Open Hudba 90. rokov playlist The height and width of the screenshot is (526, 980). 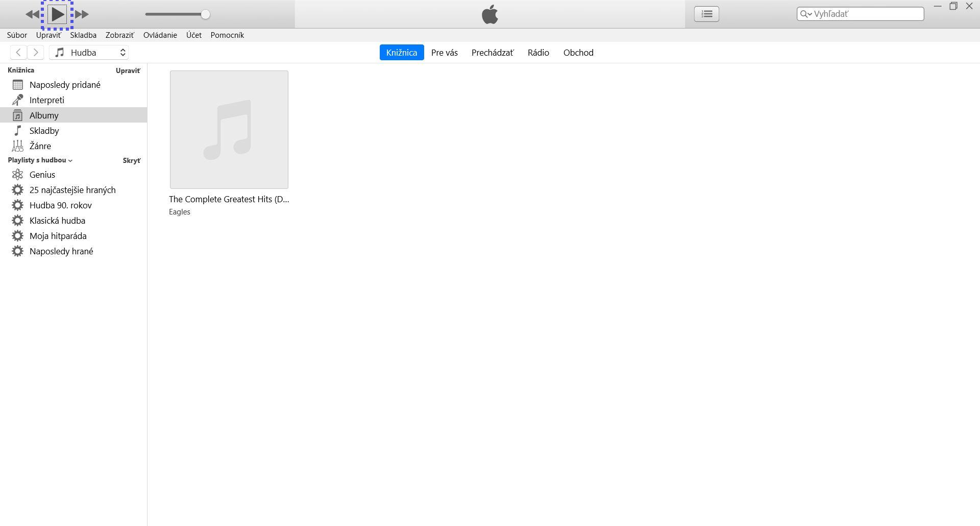[73, 205]
